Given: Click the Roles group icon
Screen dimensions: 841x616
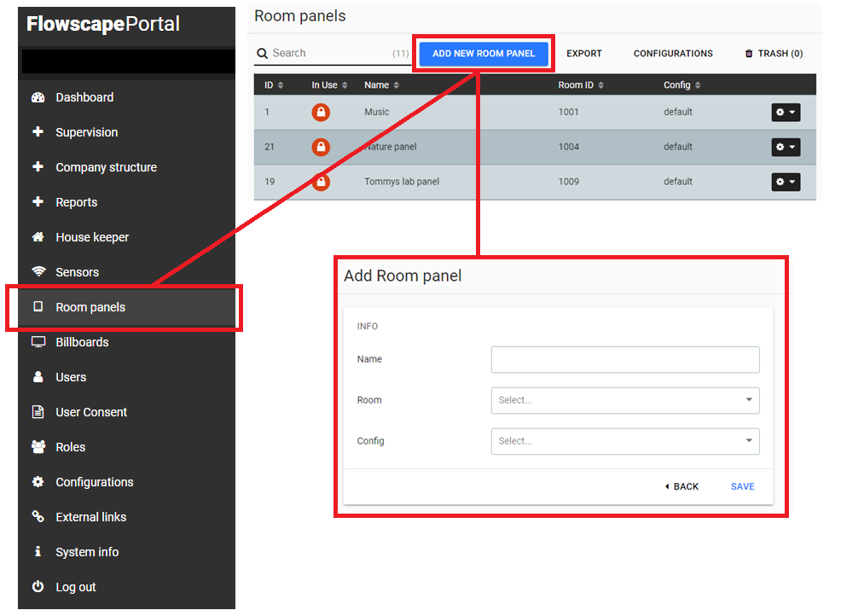Looking at the screenshot, I should click(x=38, y=446).
